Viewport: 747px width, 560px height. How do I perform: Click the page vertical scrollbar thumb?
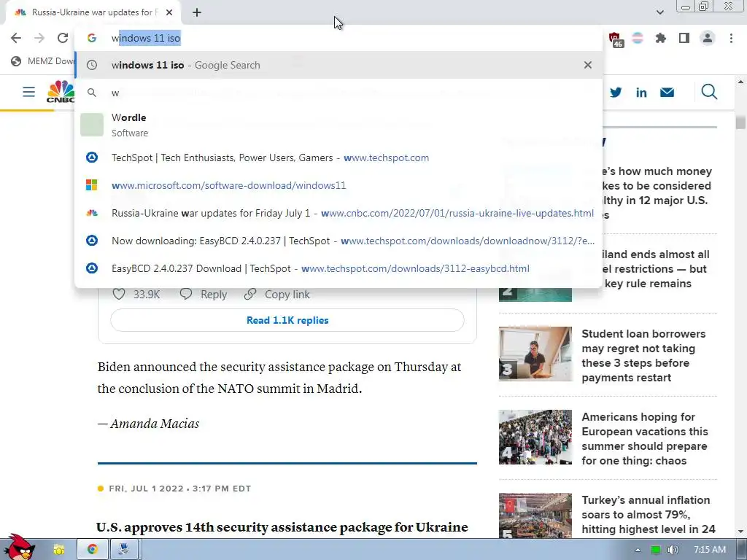tap(740, 122)
